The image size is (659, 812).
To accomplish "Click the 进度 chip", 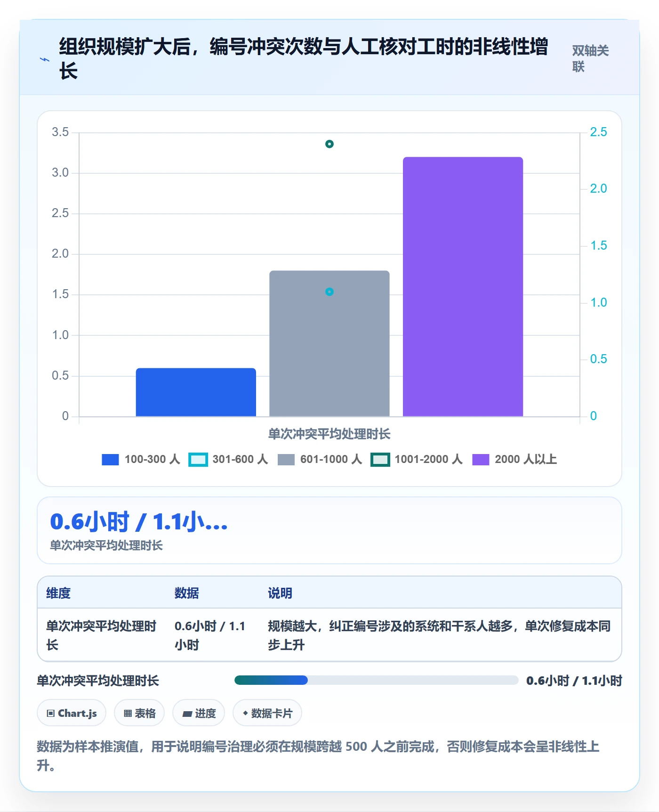I will 199,713.
